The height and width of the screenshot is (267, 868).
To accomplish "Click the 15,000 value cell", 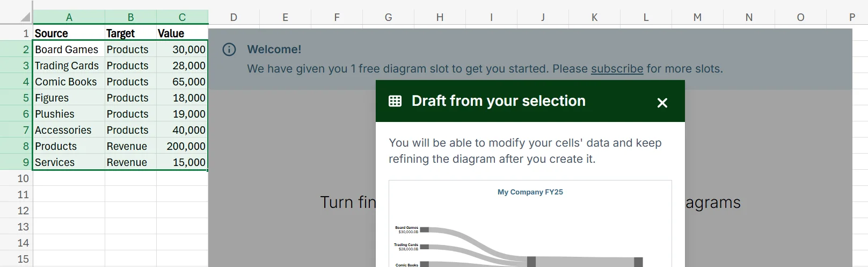I will pyautogui.click(x=182, y=162).
